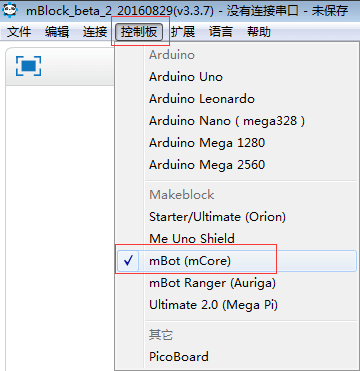Open the 连接 menu

pyautogui.click(x=95, y=32)
